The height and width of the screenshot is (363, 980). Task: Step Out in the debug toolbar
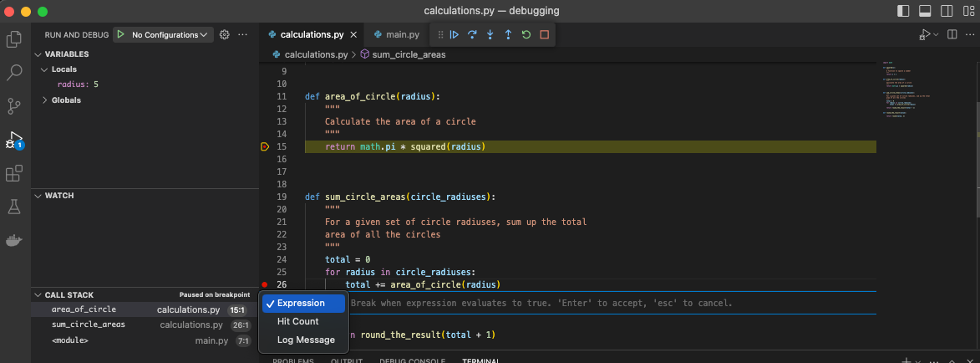tap(508, 34)
